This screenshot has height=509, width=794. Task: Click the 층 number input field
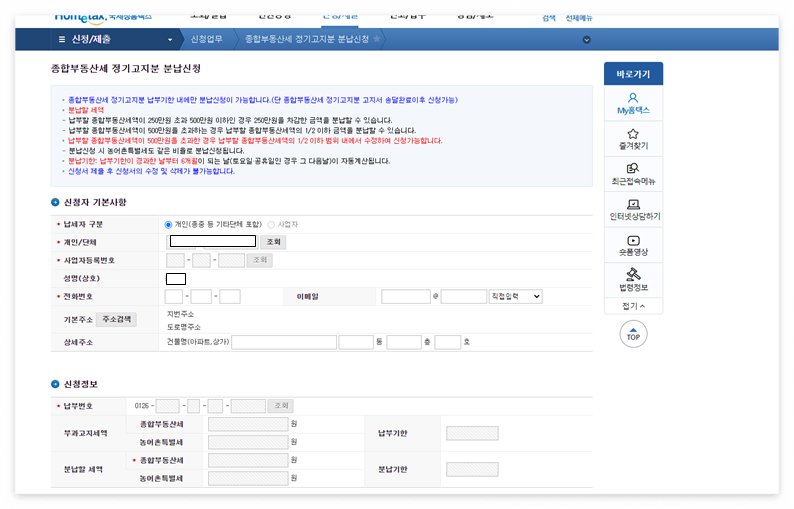coord(404,342)
